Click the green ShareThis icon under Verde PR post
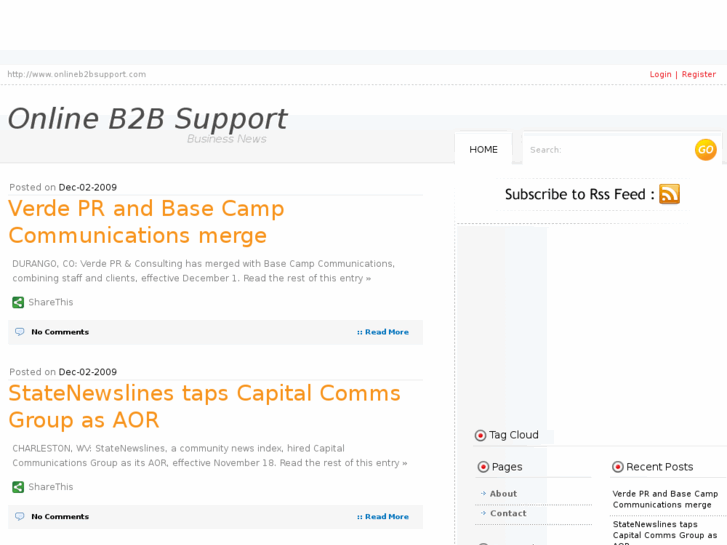The width and height of the screenshot is (727, 545). pos(18,302)
